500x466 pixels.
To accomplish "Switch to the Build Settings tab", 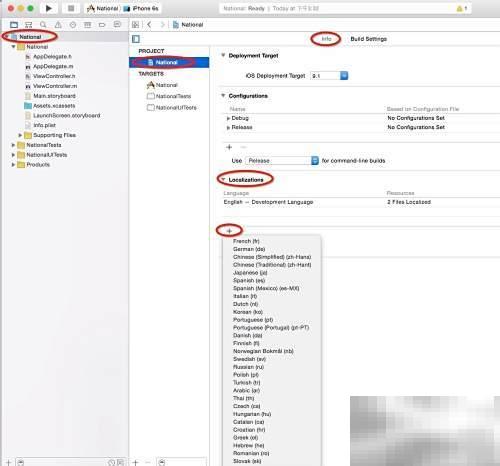I will click(368, 39).
